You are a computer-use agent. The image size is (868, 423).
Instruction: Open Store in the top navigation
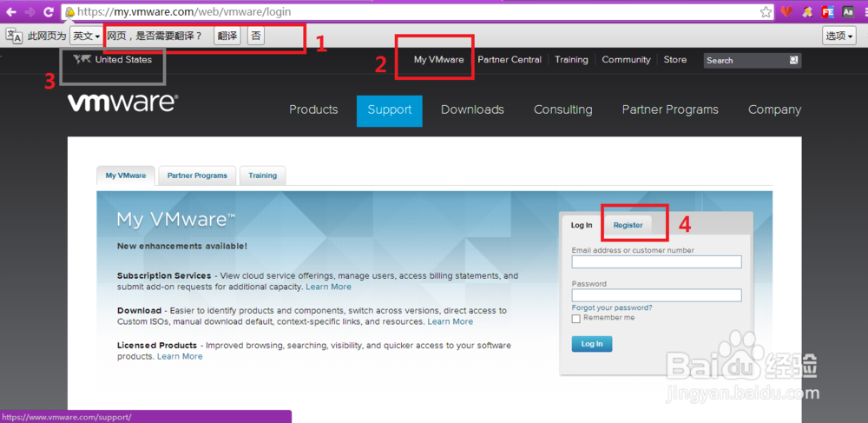(674, 59)
